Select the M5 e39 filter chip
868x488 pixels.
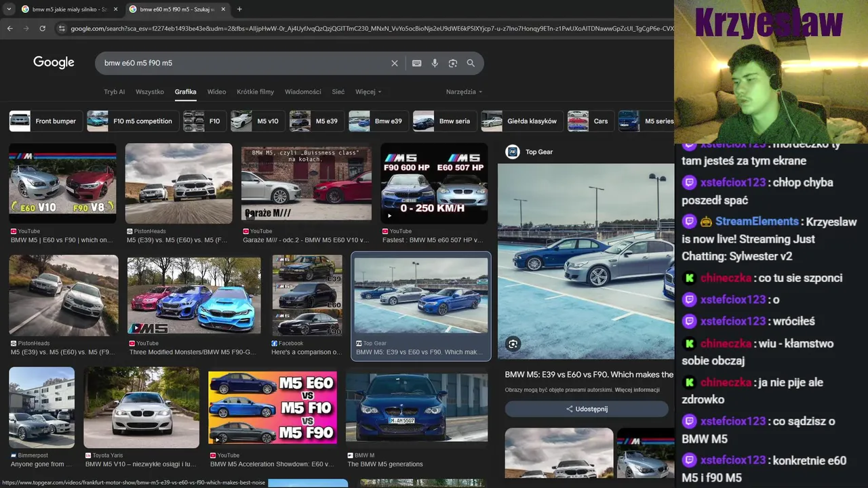317,121
